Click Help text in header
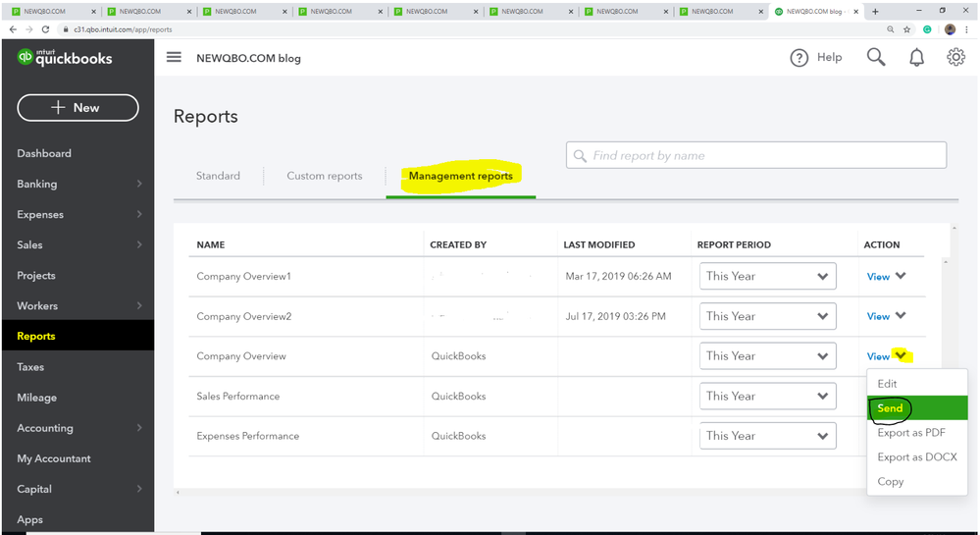The image size is (980, 535). coord(829,57)
